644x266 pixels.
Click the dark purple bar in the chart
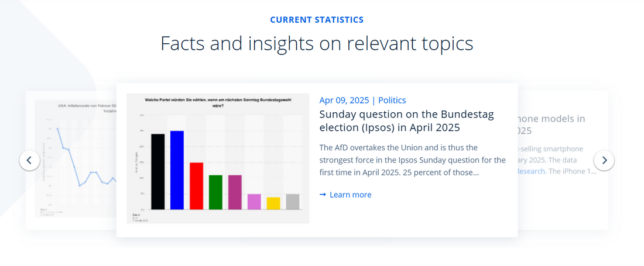coord(235,192)
